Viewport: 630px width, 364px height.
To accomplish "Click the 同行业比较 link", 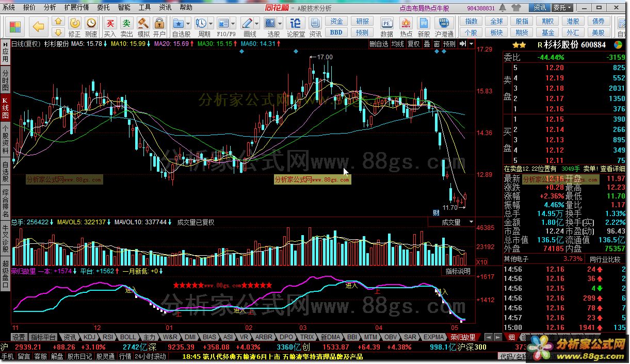I will tap(605, 259).
